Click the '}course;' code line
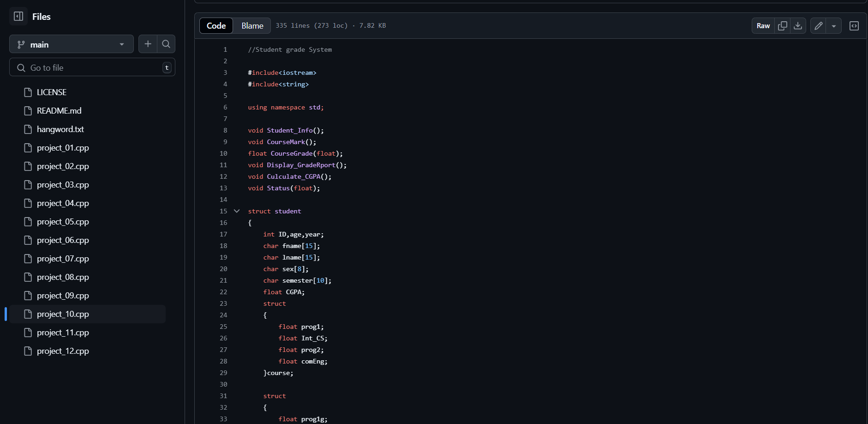 point(278,373)
